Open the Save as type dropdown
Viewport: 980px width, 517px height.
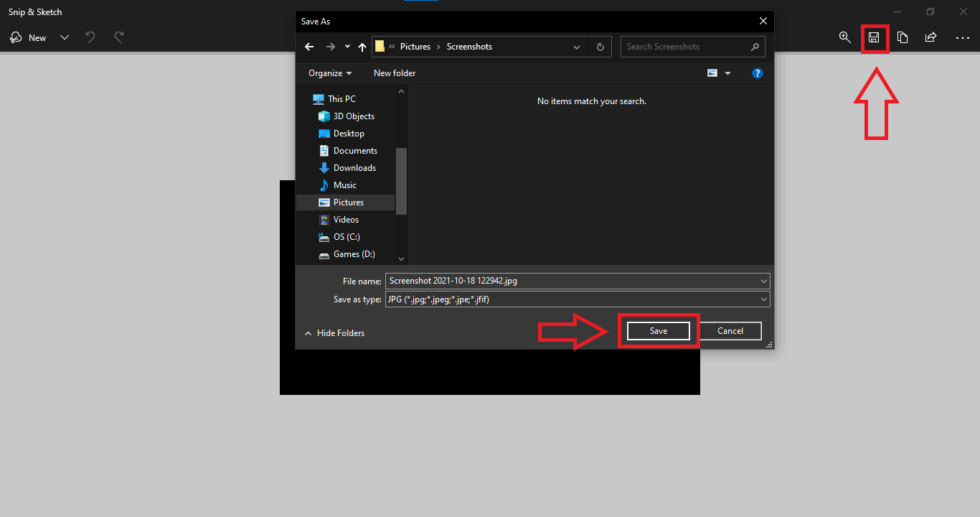coord(578,299)
